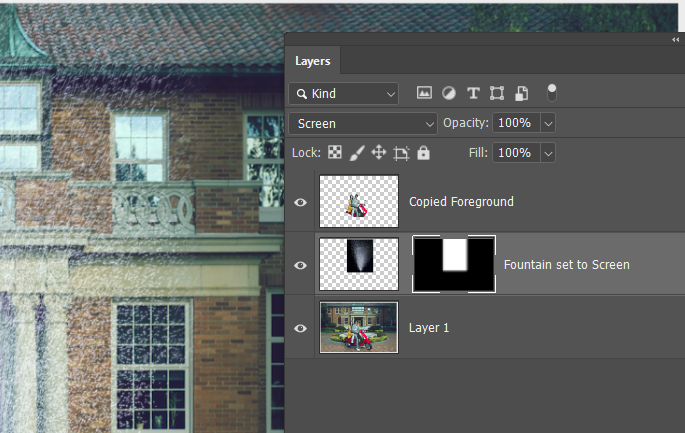Open the Fill slider arrow

point(548,153)
